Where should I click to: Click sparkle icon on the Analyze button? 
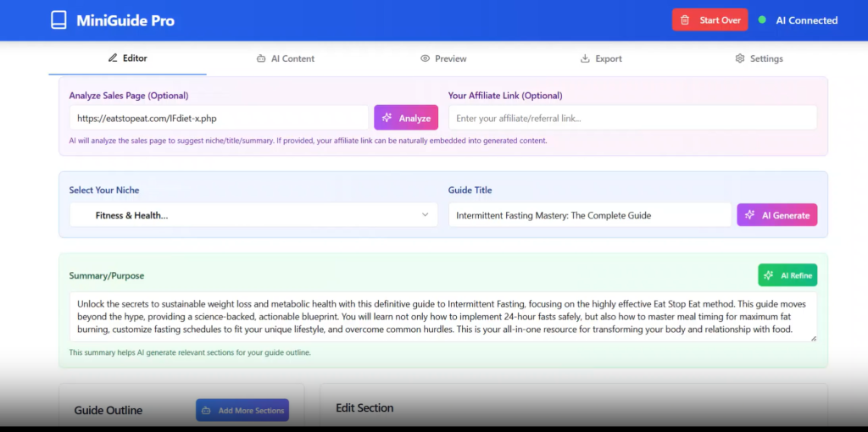pos(387,118)
